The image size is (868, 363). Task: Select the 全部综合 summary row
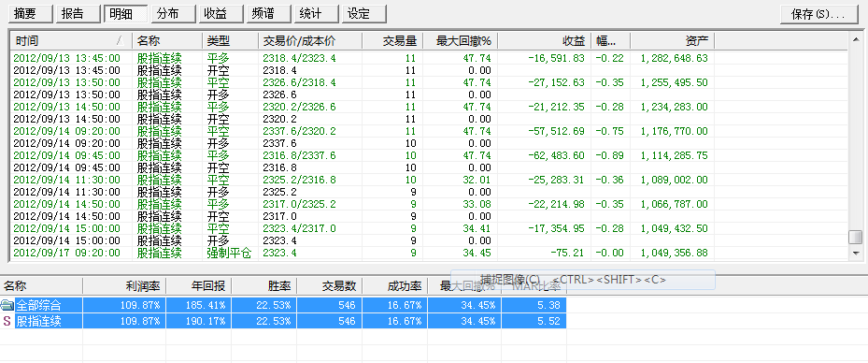283,305
